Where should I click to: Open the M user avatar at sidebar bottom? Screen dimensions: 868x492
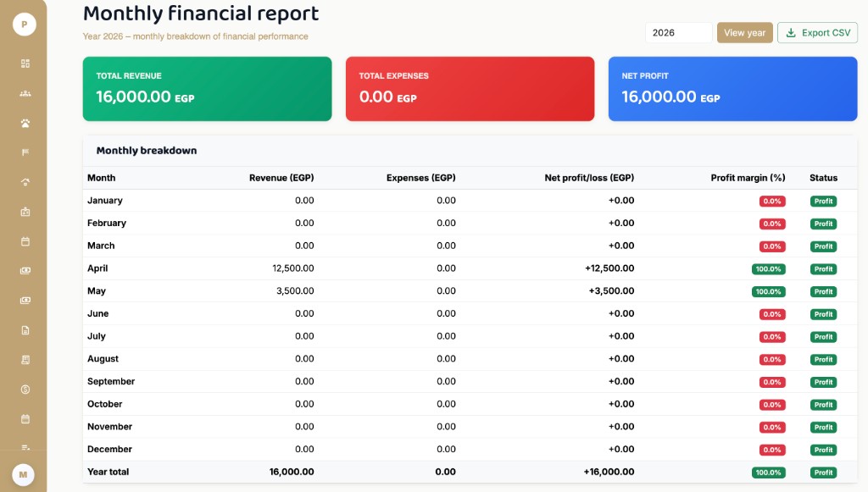[x=23, y=475]
